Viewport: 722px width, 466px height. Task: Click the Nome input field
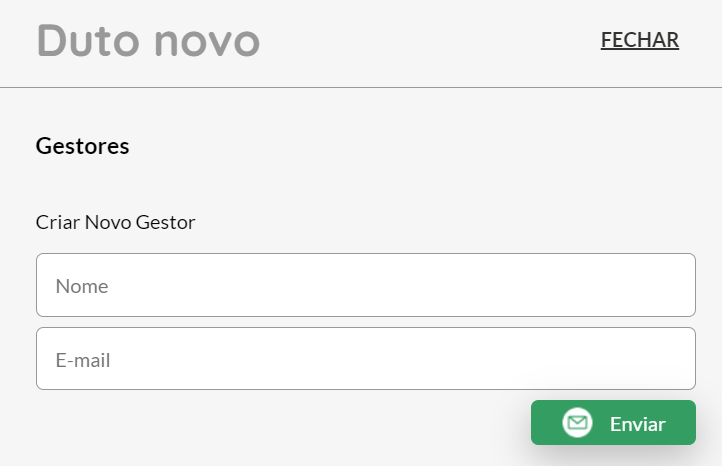(x=365, y=285)
